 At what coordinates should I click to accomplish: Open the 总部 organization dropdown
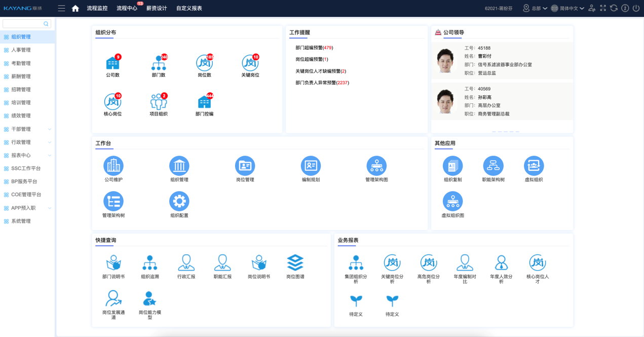coord(535,8)
